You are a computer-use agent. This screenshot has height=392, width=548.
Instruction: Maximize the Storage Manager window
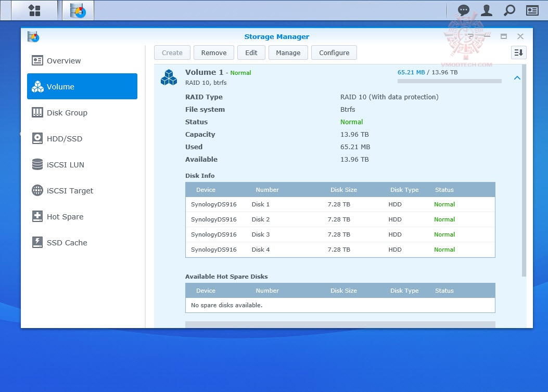504,36
